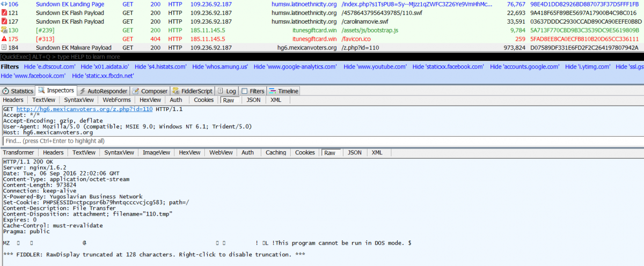Open the response ImageView tab
The image size is (644, 266).
click(156, 153)
